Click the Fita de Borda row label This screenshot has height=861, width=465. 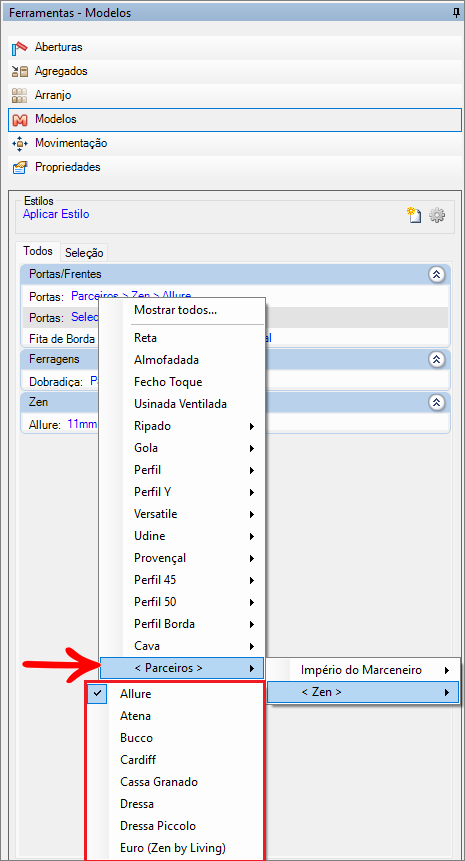pos(62,339)
